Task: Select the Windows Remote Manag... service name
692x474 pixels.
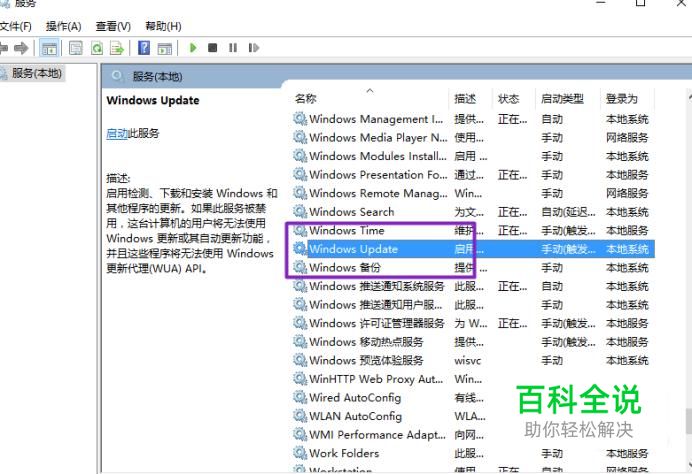Action: click(x=378, y=193)
